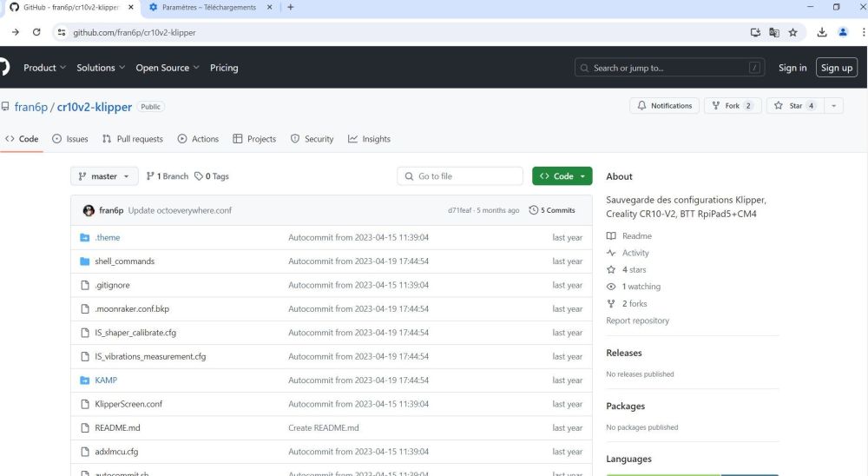Click the fran6p avatar in latest commit row
Viewport: 868px width, 476px height.
89,210
